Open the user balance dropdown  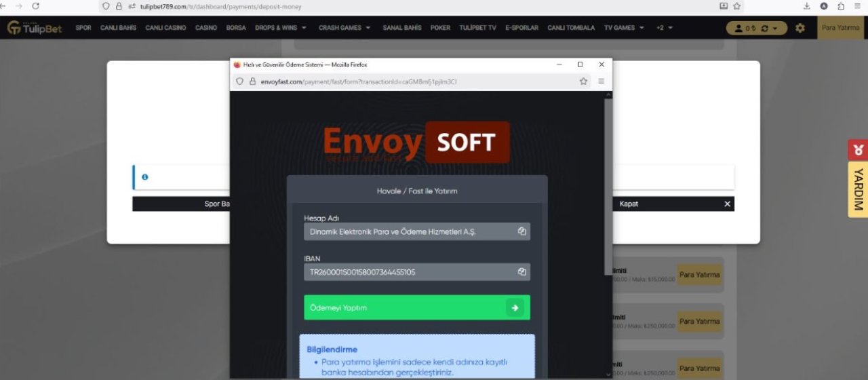coord(757,28)
